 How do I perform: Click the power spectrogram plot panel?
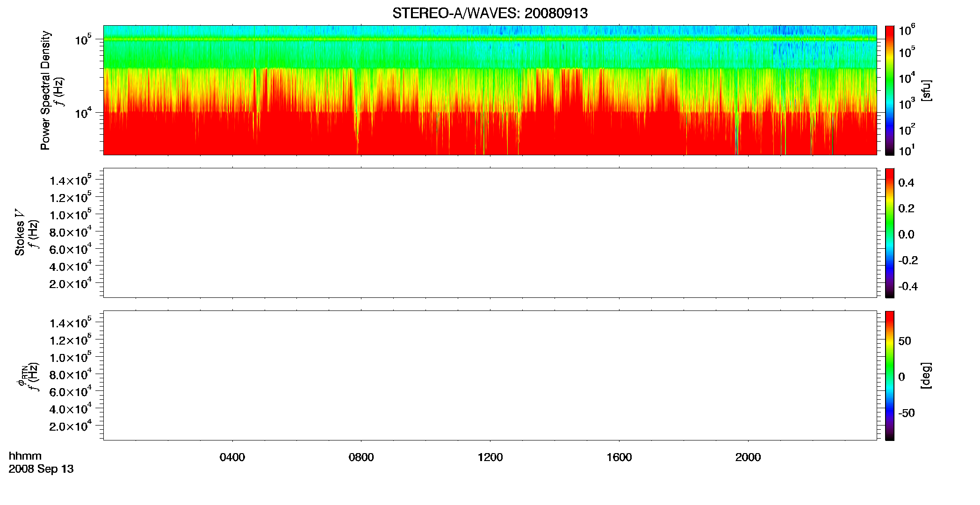[490, 90]
